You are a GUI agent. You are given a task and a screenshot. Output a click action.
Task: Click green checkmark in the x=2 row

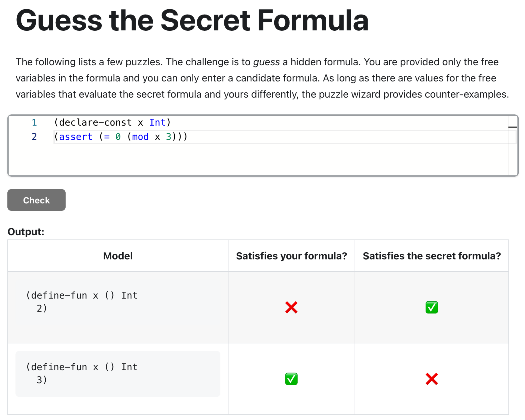[431, 307]
